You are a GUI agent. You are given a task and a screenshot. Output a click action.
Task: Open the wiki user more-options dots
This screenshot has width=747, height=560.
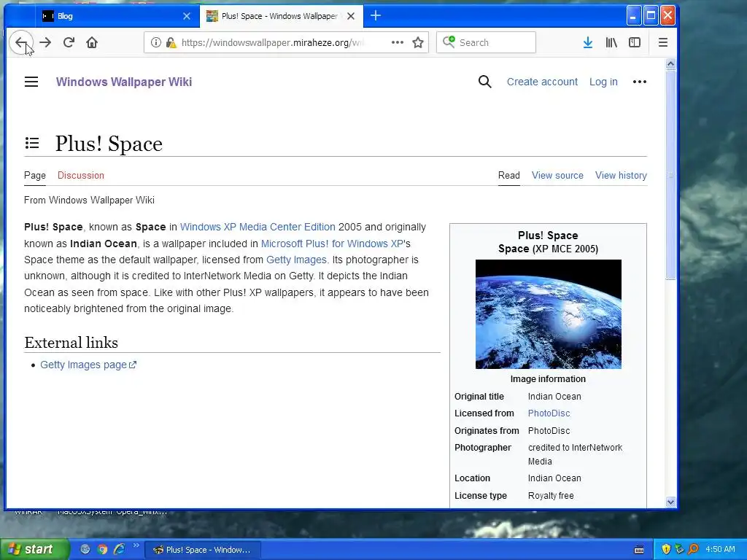click(639, 82)
